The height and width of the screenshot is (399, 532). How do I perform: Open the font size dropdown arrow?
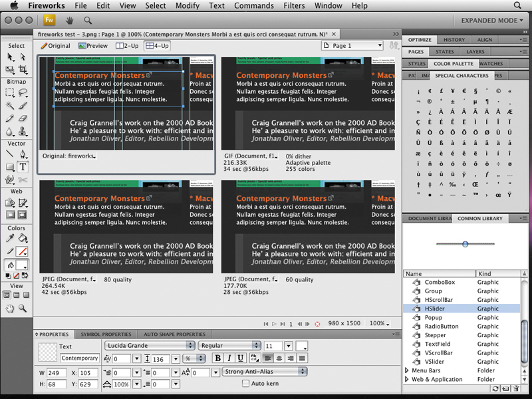pos(289,346)
